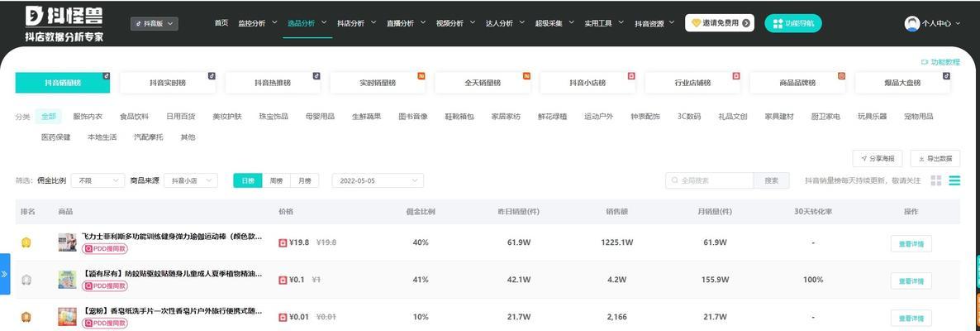This screenshot has width=980, height=331.
Task: Click the list view layout icon
Action: point(954,180)
